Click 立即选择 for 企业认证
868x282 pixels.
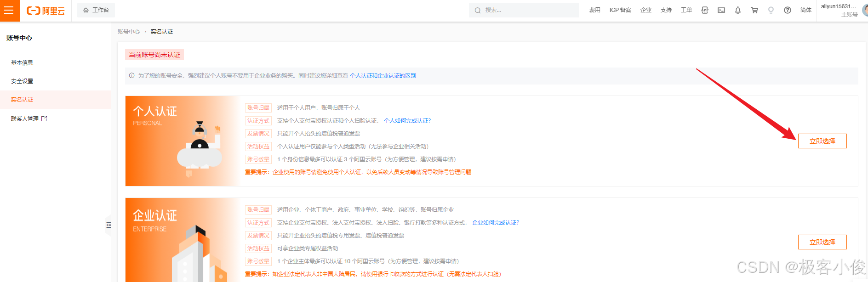[822, 242]
